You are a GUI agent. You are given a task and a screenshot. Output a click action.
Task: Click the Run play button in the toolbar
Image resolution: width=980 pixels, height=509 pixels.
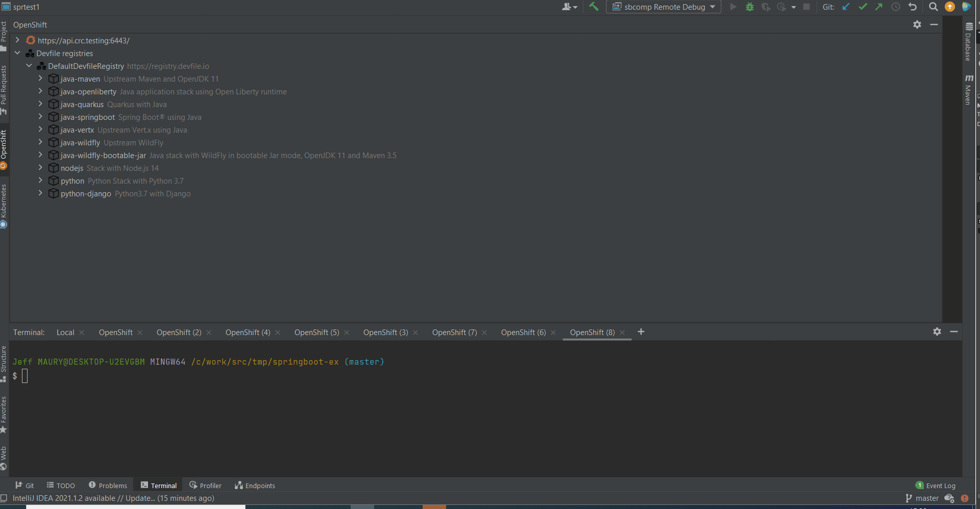click(733, 7)
